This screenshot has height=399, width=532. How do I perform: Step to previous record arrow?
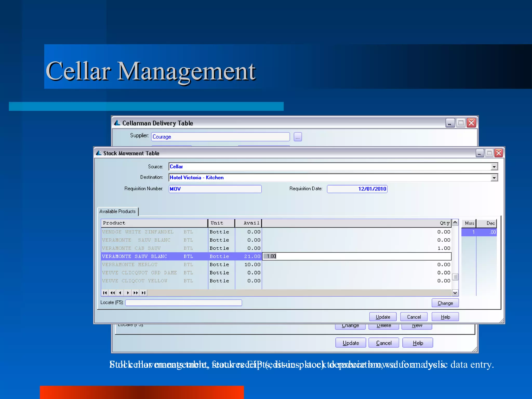point(120,293)
